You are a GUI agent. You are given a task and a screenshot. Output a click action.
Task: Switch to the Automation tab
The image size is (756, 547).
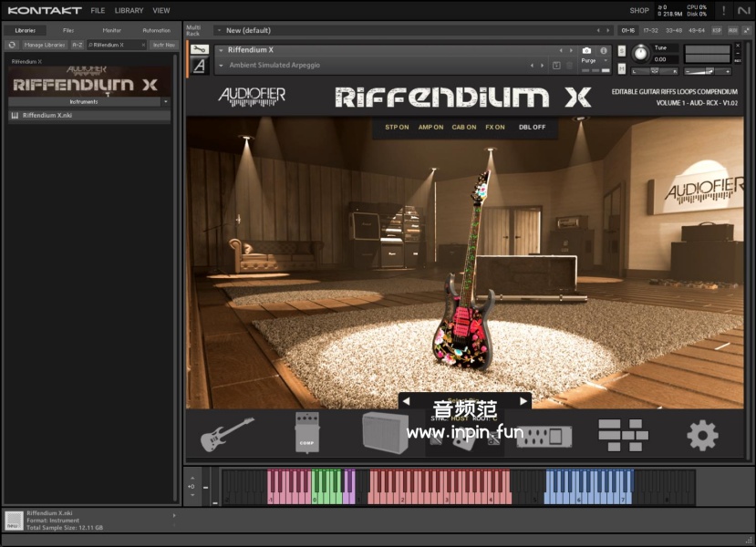(156, 30)
